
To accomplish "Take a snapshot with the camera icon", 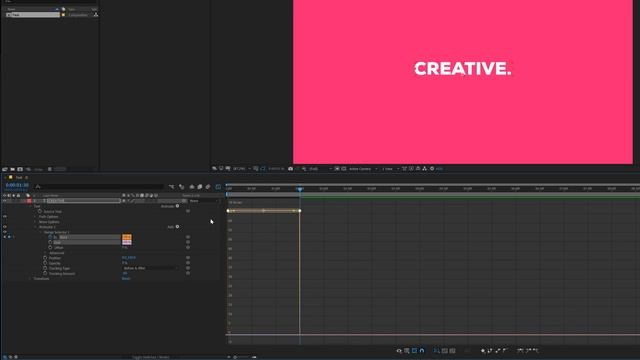I will point(290,169).
